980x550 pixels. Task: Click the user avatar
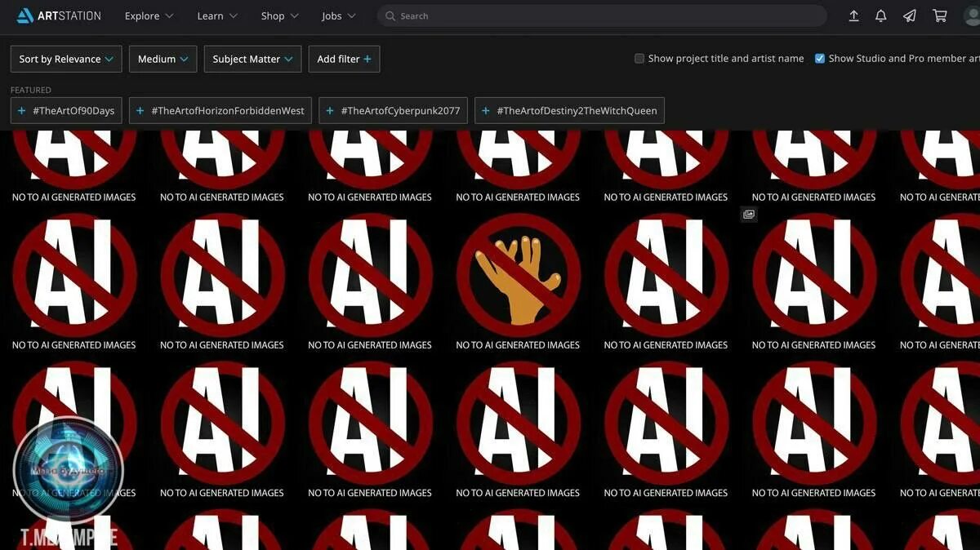(972, 16)
